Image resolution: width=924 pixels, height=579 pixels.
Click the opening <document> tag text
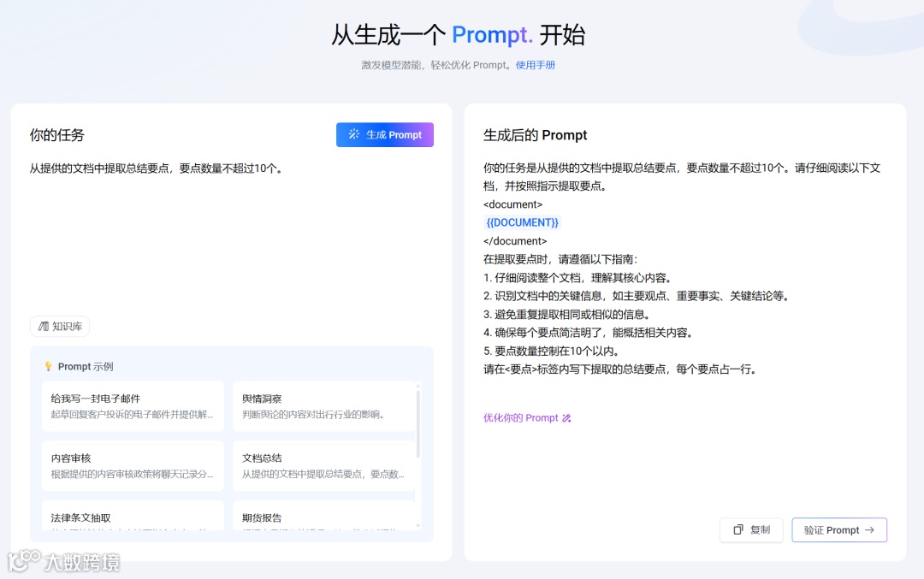pos(512,204)
